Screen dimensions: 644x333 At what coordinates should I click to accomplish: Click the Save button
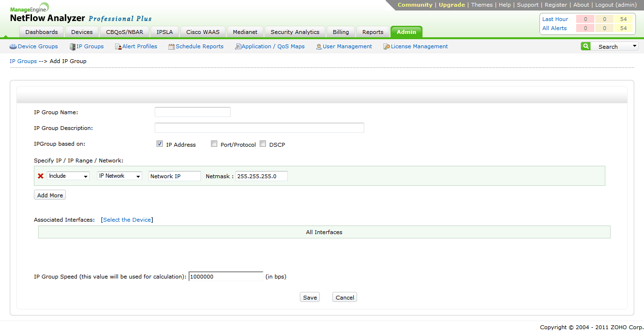coord(310,297)
